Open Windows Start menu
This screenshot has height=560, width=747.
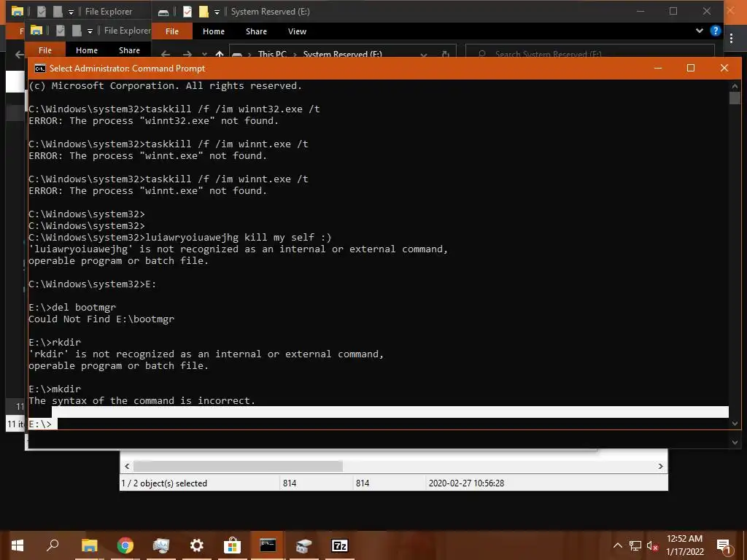coord(18,545)
